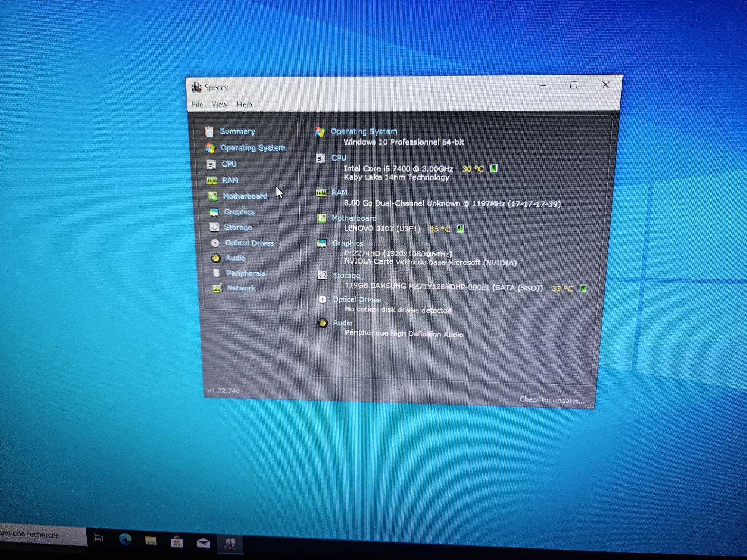Click the Storage heading link in summary
This screenshot has width=747, height=560.
pyautogui.click(x=346, y=276)
